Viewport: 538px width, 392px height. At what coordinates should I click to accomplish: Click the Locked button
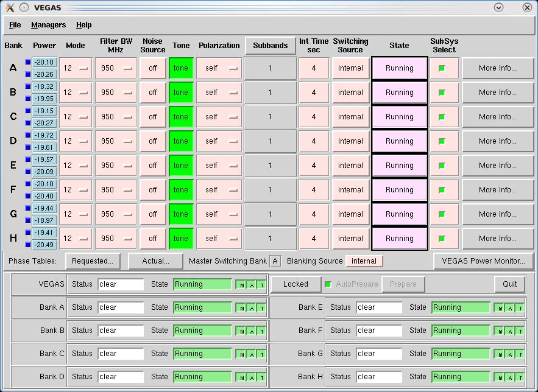[x=296, y=284]
